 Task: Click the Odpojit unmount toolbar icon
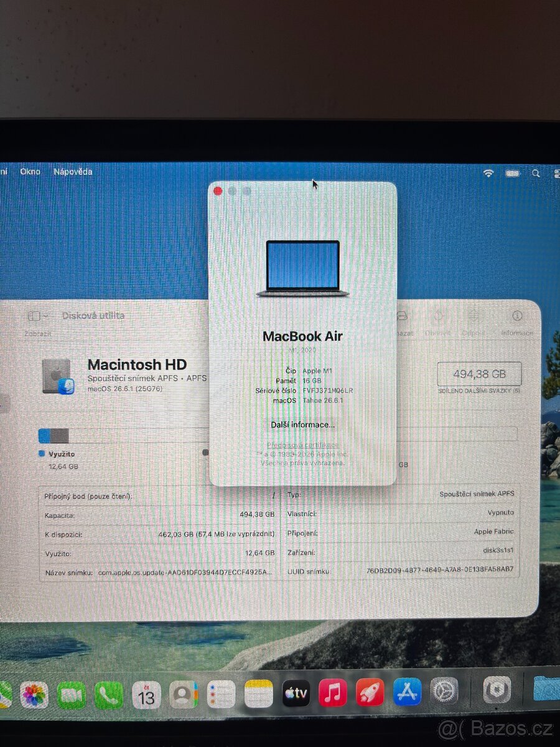point(474,316)
